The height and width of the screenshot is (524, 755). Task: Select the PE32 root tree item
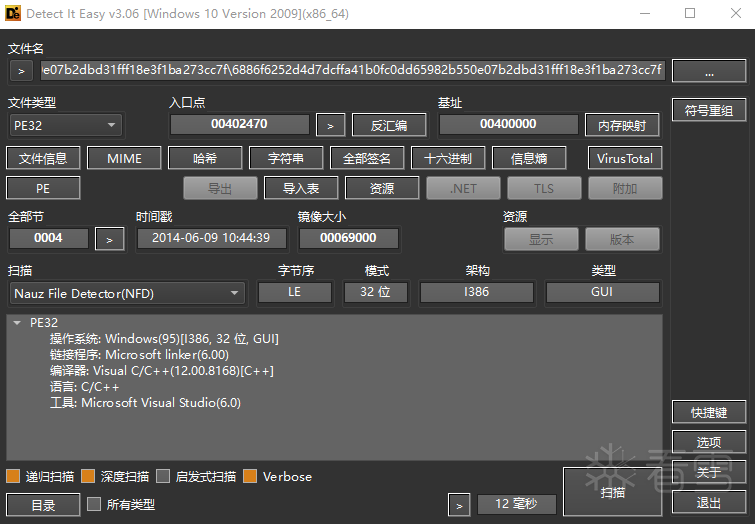pyautogui.click(x=44, y=323)
